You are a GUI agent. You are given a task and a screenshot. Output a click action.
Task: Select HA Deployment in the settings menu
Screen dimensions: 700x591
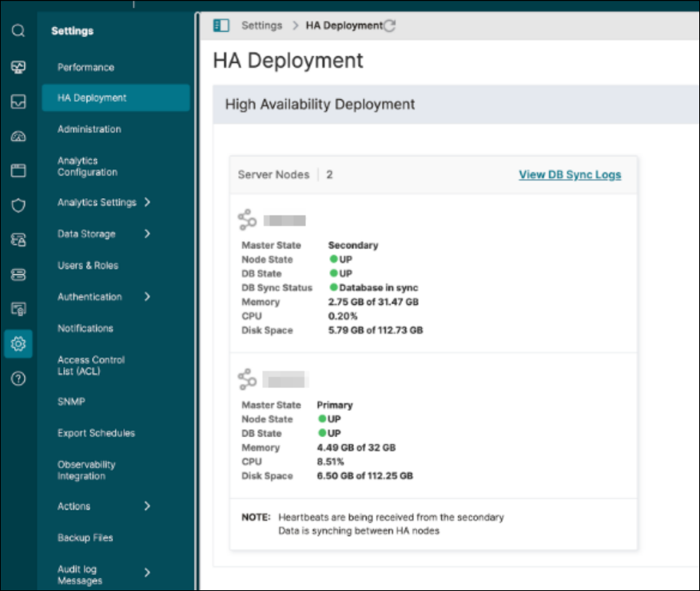click(x=93, y=98)
